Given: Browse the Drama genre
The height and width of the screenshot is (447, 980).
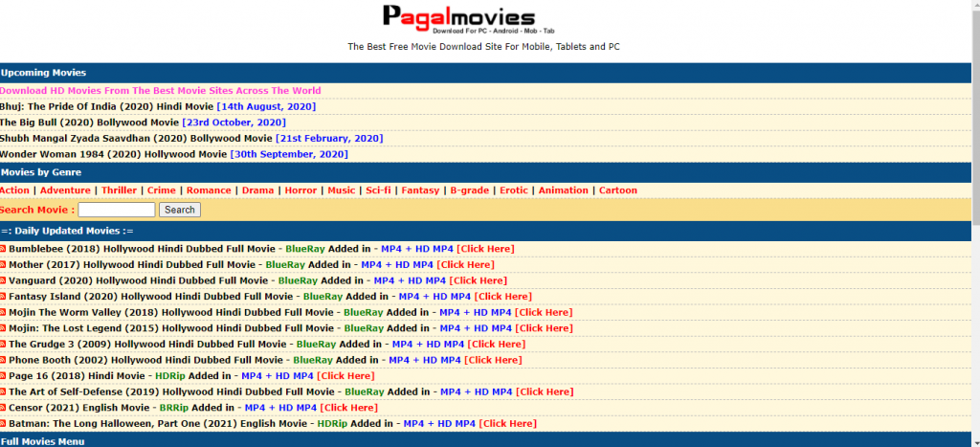Looking at the screenshot, I should 258,190.
